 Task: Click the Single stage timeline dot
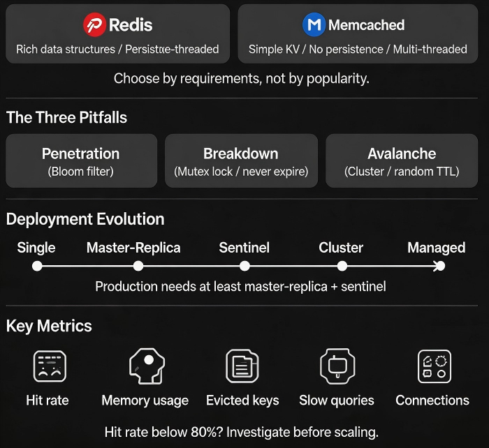click(37, 267)
